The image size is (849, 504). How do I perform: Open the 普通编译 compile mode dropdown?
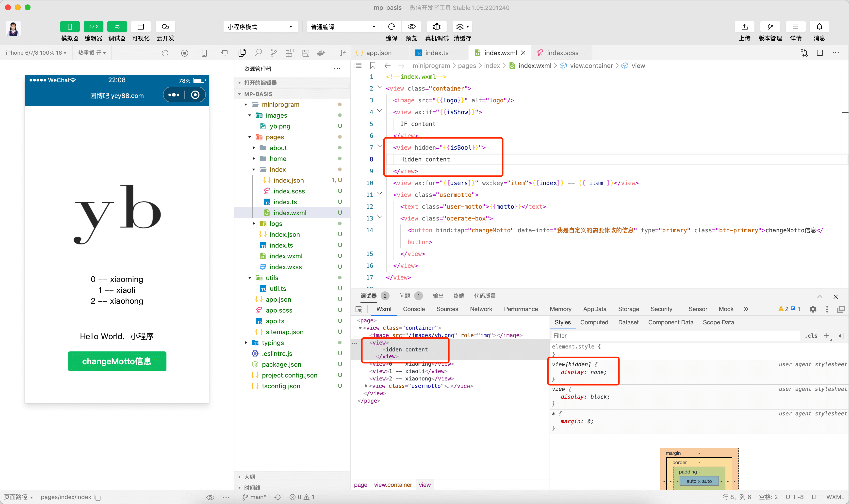click(x=344, y=27)
